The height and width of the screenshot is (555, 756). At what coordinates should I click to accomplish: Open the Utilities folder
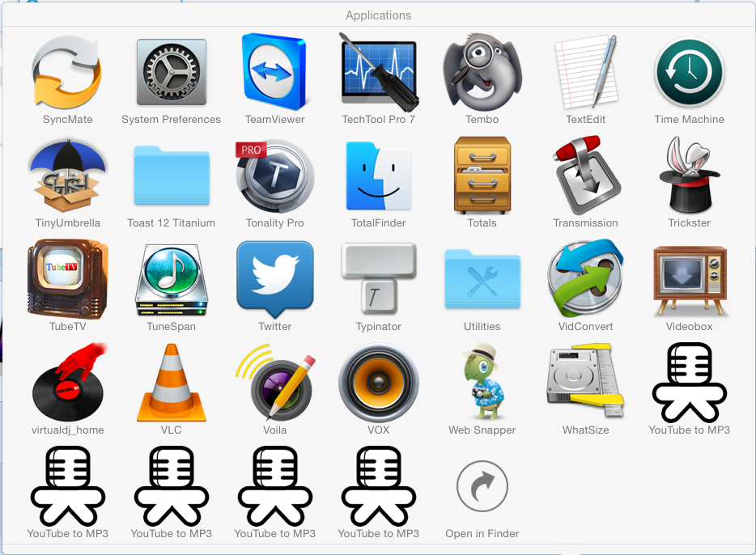[x=482, y=279]
